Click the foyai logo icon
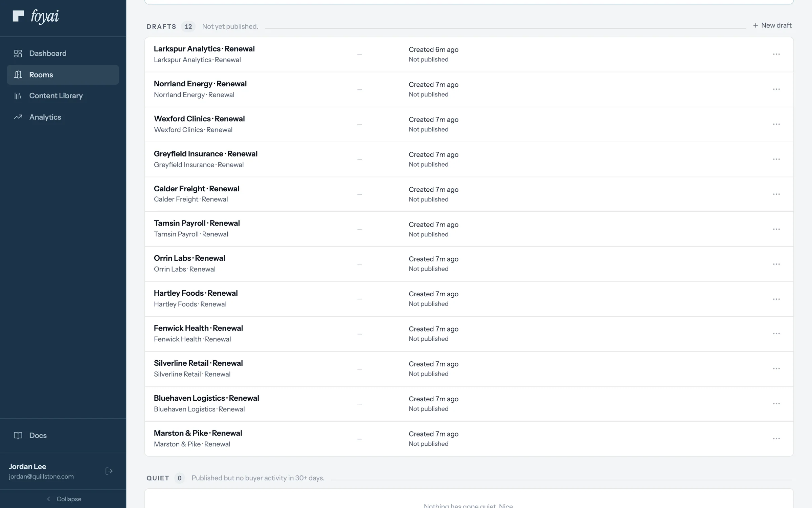 tap(18, 16)
